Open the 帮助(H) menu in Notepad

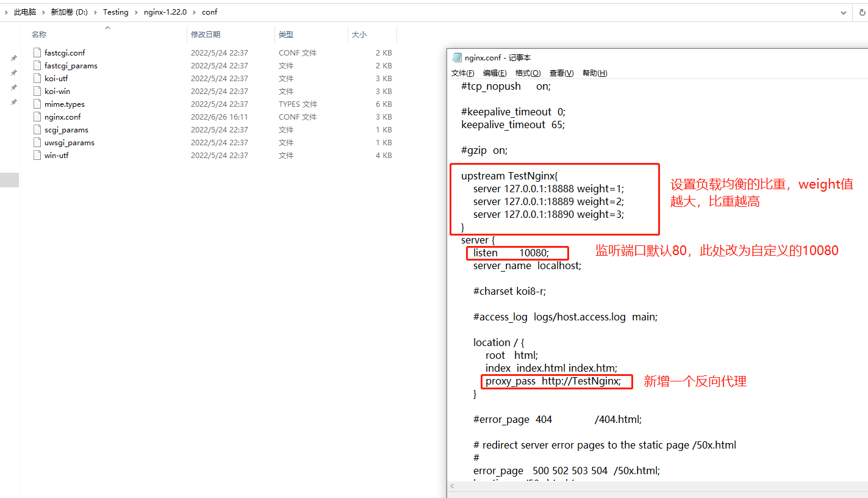[x=595, y=73]
